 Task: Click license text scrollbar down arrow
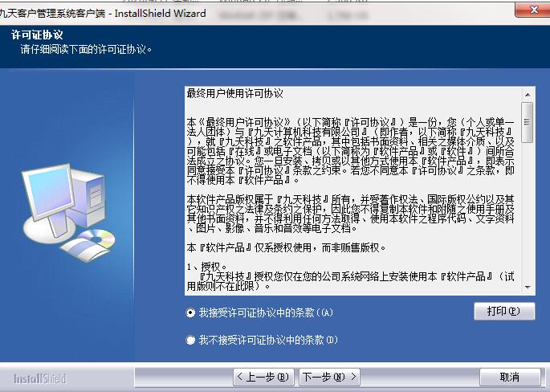(x=528, y=287)
